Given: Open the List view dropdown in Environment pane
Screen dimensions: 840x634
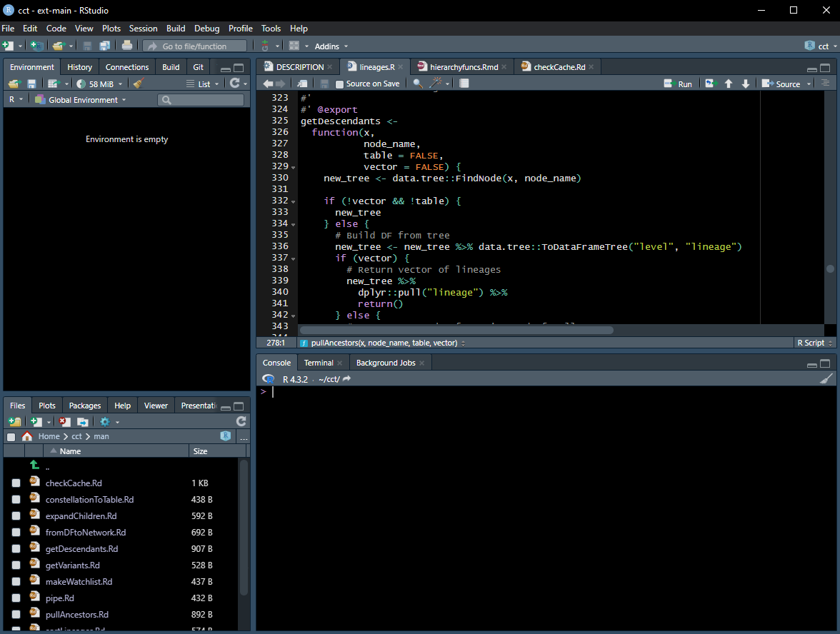Looking at the screenshot, I should 203,84.
